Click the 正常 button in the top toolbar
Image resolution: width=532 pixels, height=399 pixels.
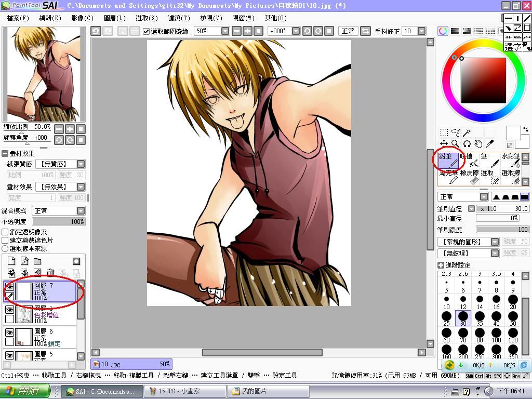pos(348,31)
